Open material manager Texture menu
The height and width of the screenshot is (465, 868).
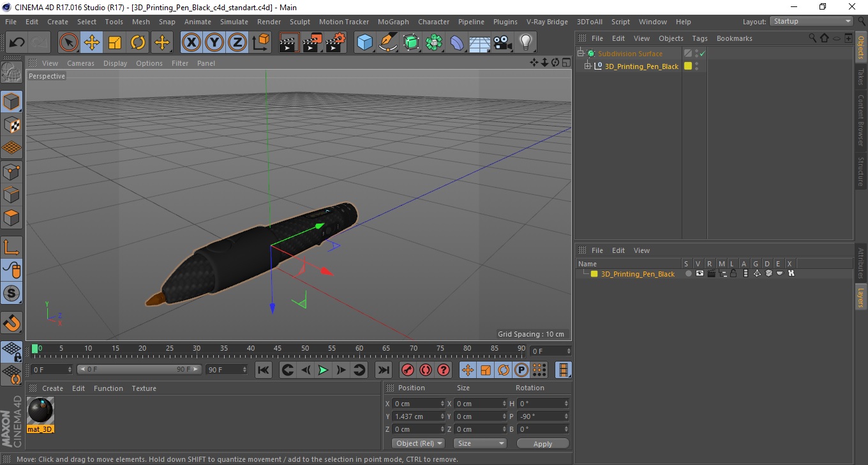pos(144,388)
